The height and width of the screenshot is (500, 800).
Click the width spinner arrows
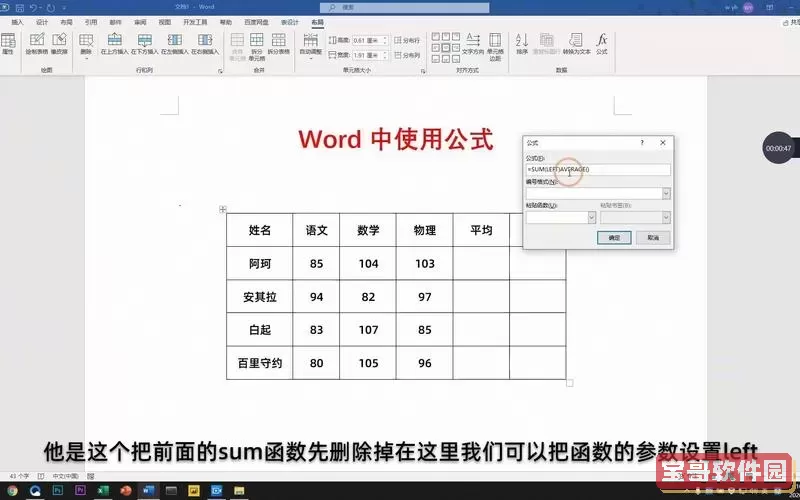(385, 55)
